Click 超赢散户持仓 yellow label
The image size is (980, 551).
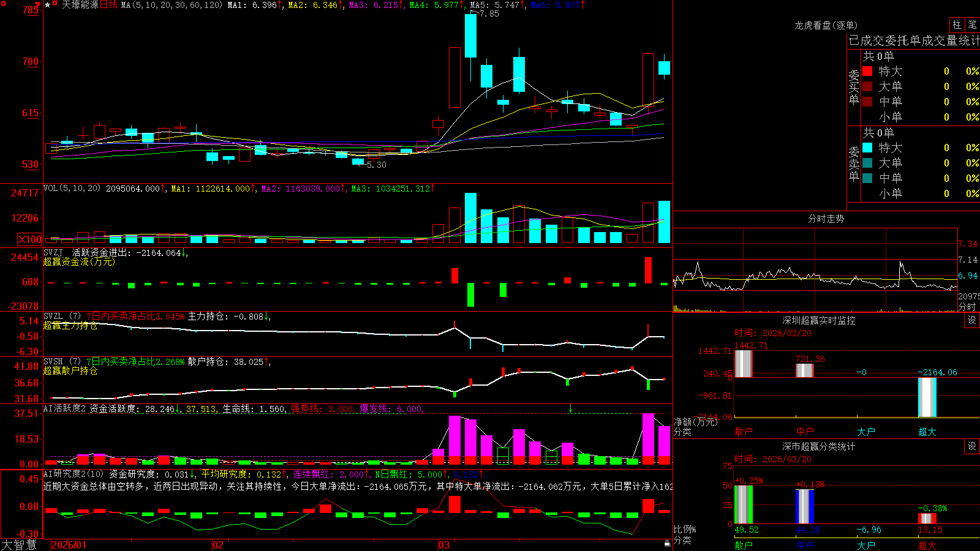coord(70,370)
